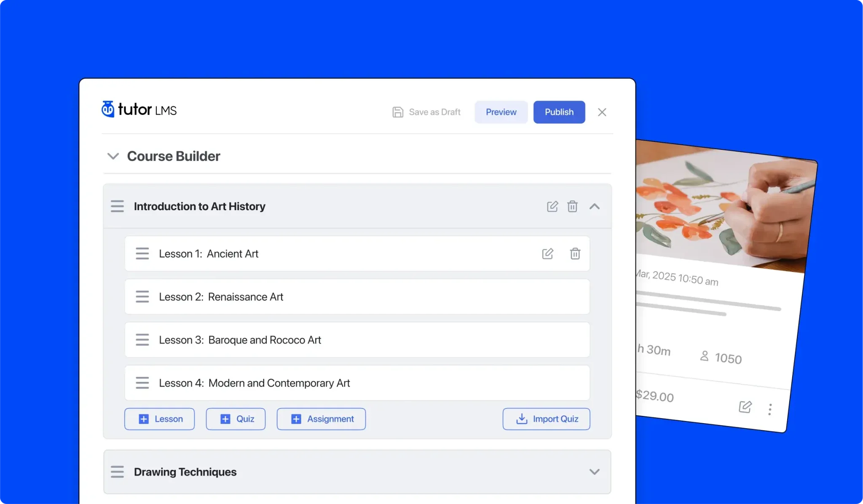This screenshot has width=863, height=504.
Task: Click the edit icon for Lesson 1
Action: (x=547, y=253)
